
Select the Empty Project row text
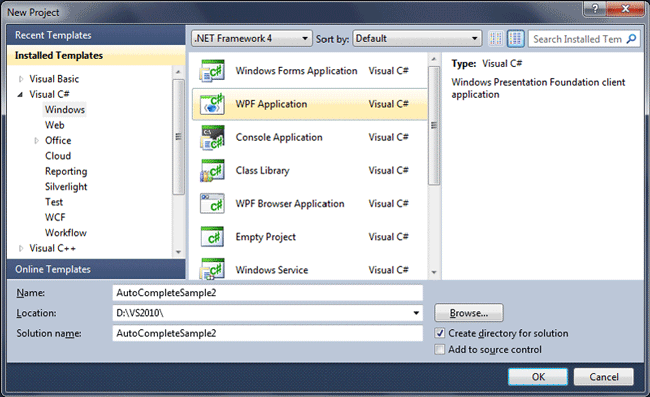pyautogui.click(x=266, y=237)
